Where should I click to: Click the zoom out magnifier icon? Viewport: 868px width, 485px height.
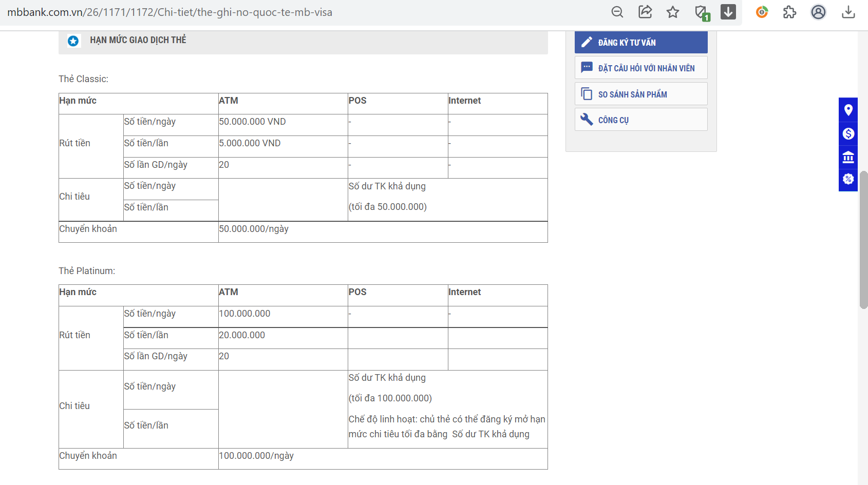click(x=617, y=12)
